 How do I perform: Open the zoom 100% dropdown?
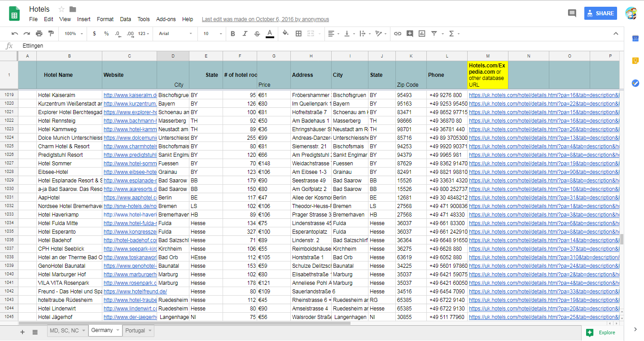pyautogui.click(x=74, y=34)
